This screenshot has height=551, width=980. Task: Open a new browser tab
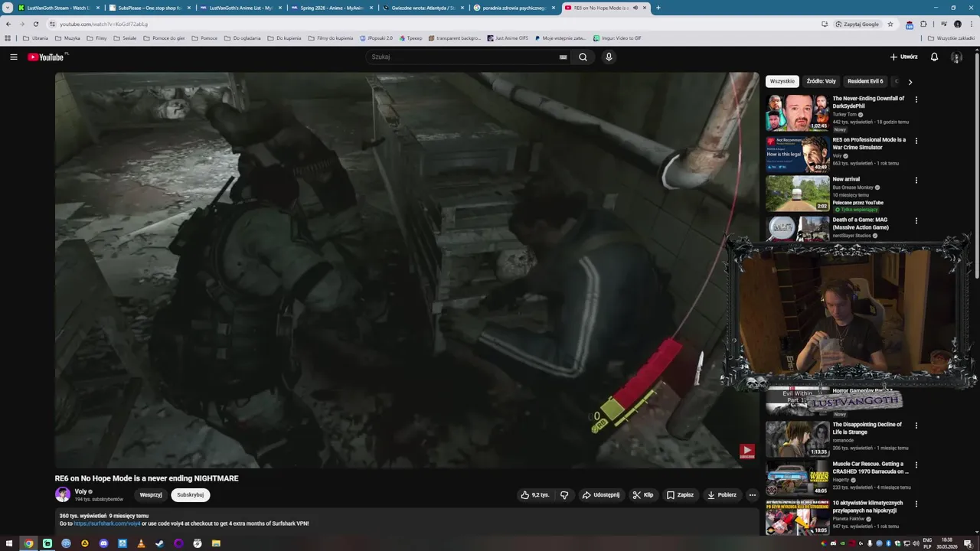tap(658, 8)
